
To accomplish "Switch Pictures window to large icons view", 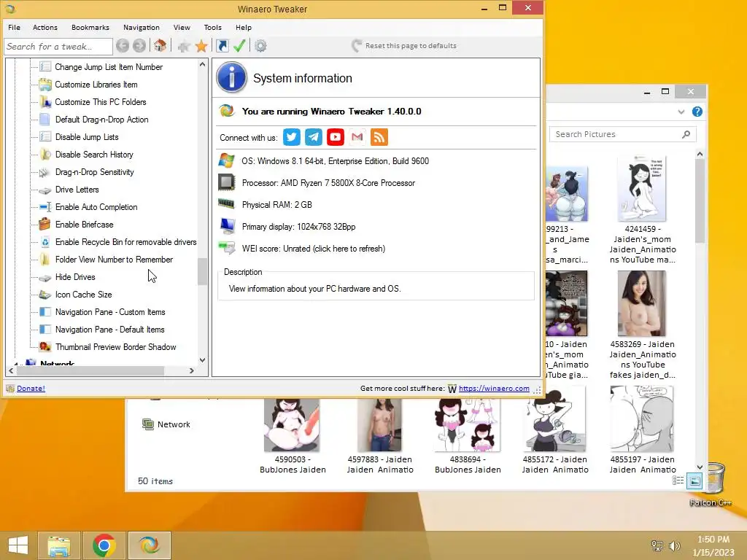I will (694, 481).
